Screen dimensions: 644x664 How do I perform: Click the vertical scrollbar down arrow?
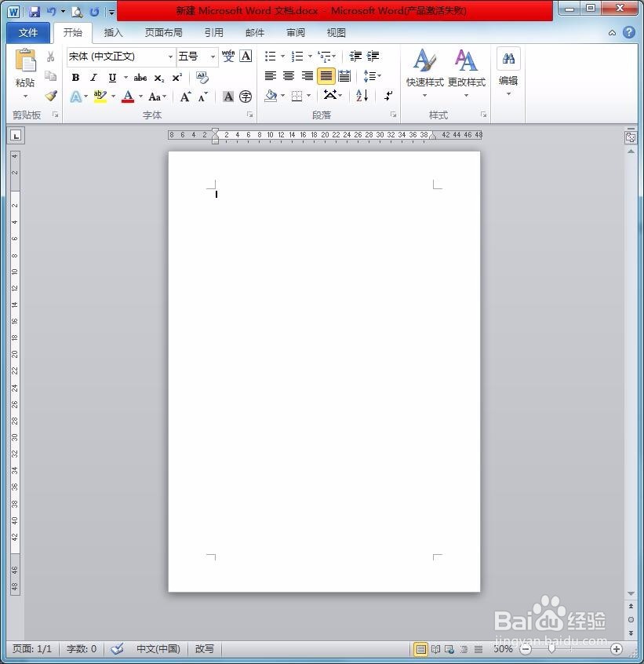coord(631,593)
